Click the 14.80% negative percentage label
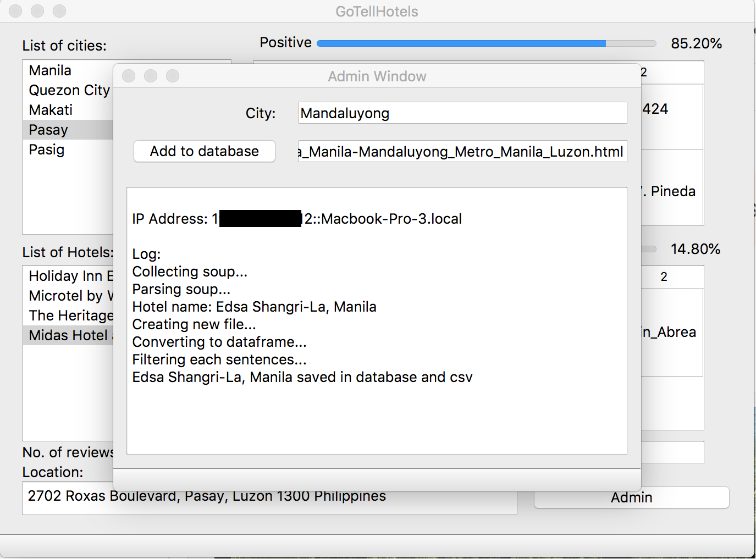The width and height of the screenshot is (756, 559). 696,249
